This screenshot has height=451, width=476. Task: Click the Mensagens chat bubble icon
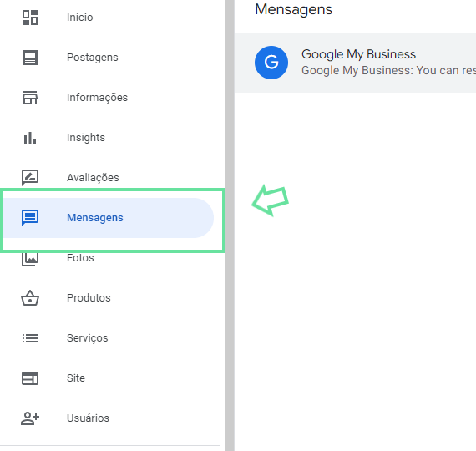30,218
